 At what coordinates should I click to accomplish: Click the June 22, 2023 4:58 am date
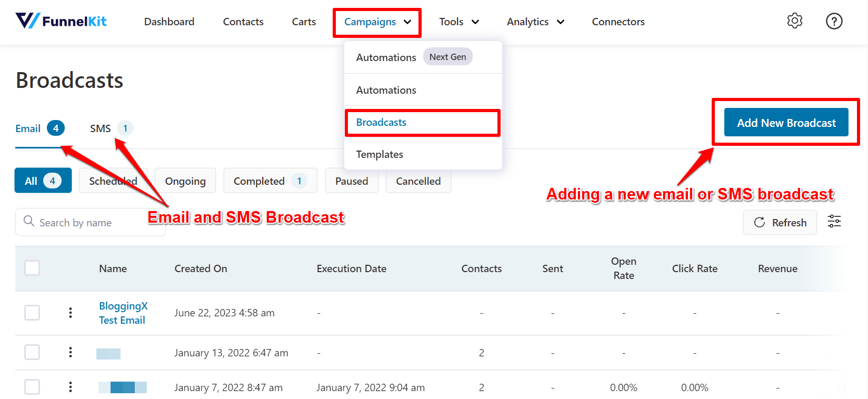point(224,313)
